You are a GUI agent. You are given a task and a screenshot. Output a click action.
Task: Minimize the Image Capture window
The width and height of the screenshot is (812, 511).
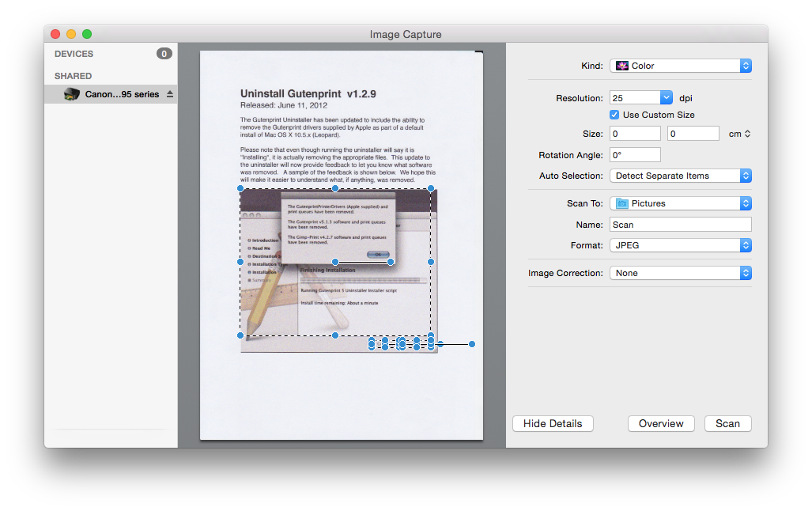[71, 34]
